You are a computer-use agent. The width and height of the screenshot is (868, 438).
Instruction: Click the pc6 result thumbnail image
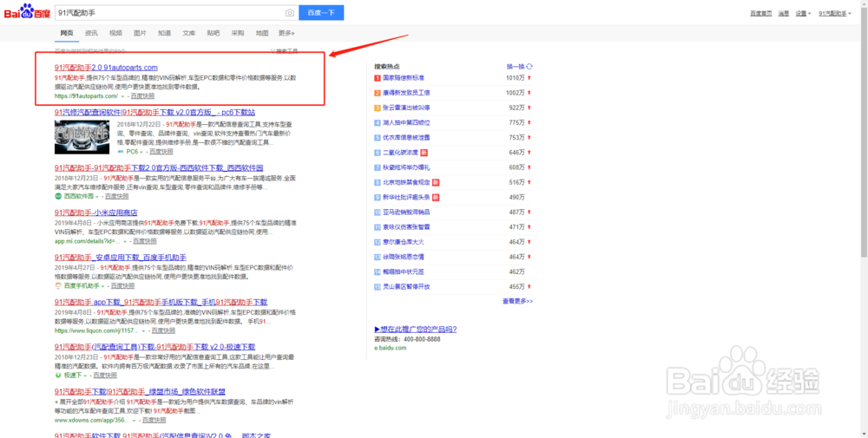pos(82,137)
